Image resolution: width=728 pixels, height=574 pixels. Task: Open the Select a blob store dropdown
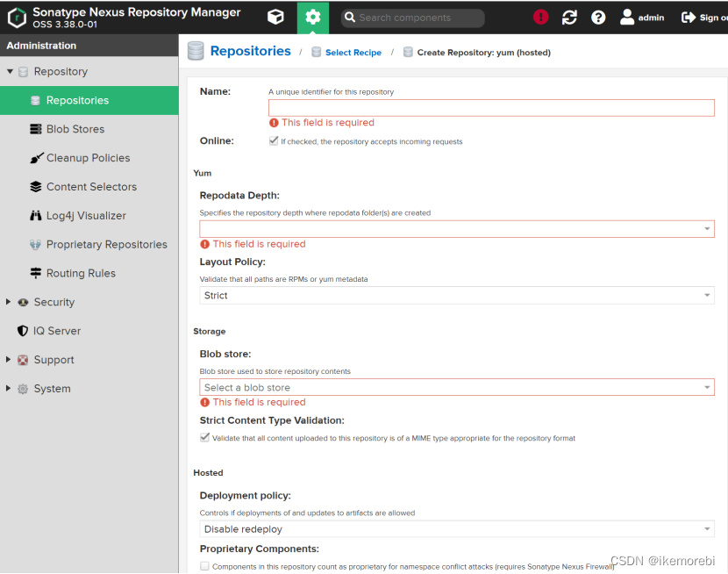[x=457, y=387]
